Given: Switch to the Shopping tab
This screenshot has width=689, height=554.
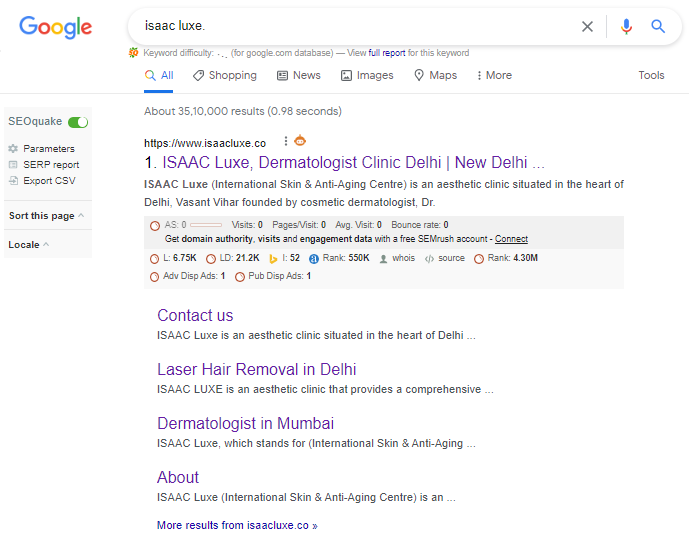Looking at the screenshot, I should click(x=225, y=76).
